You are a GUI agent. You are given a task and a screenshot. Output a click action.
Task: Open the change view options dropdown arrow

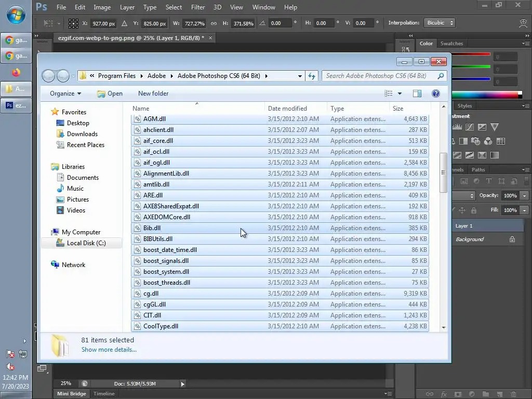[x=400, y=94]
